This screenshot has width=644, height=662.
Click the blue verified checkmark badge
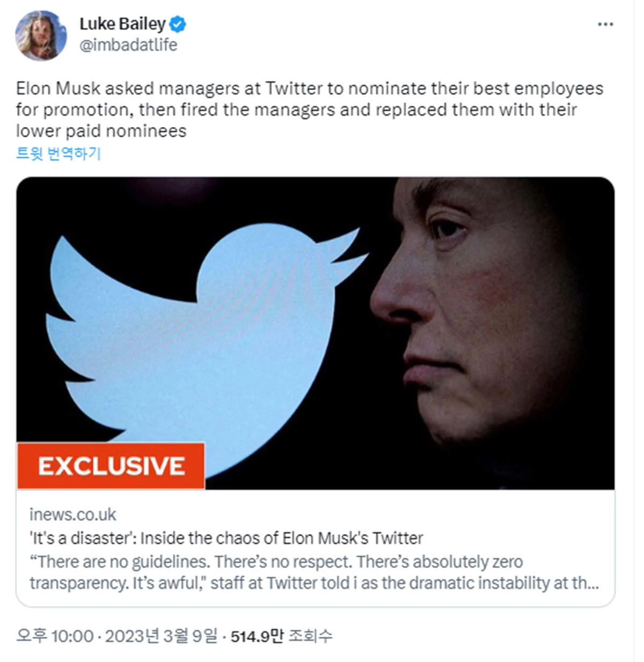(x=178, y=24)
